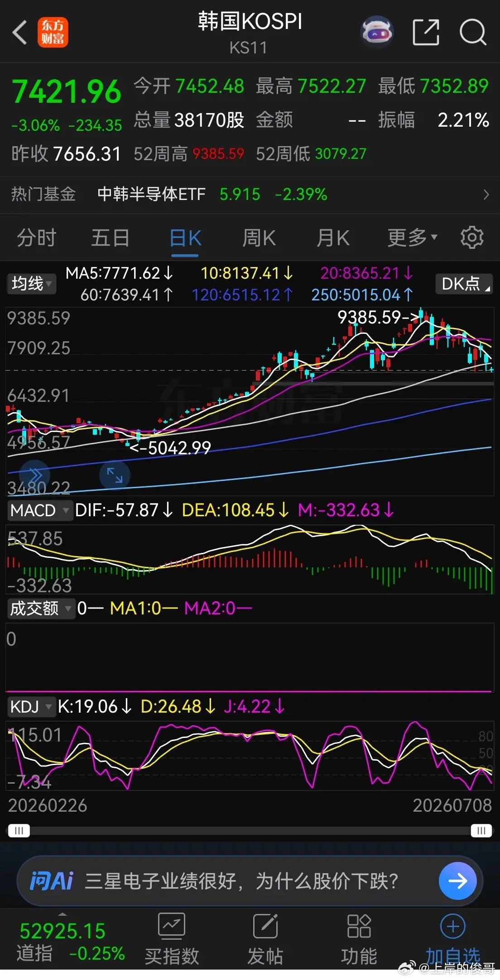Tap the MA 120:6515.12 legend
Image resolution: width=500 pixels, height=980 pixels.
(242, 295)
